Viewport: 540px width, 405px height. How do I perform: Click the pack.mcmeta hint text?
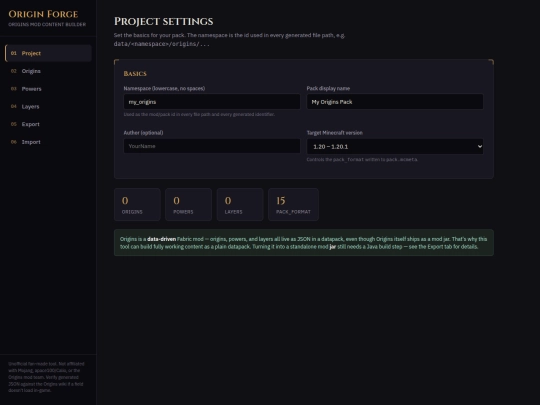pos(362,159)
